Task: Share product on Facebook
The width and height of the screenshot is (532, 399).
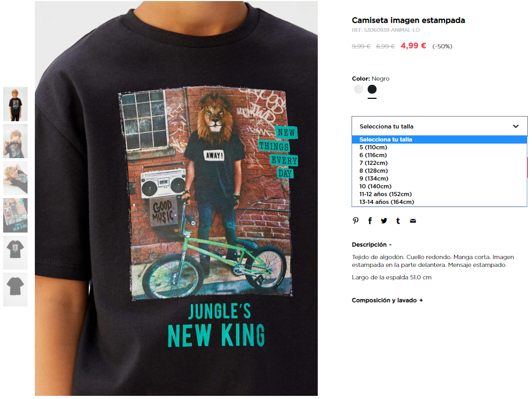Action: point(370,221)
